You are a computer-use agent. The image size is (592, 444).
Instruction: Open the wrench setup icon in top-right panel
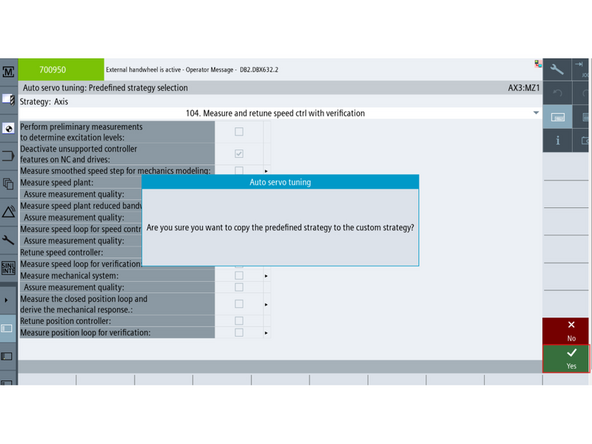tap(557, 69)
